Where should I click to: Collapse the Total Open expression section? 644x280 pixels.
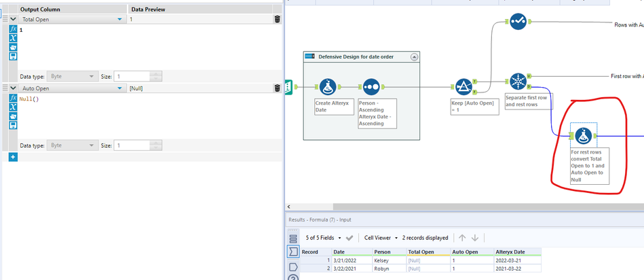[x=13, y=19]
